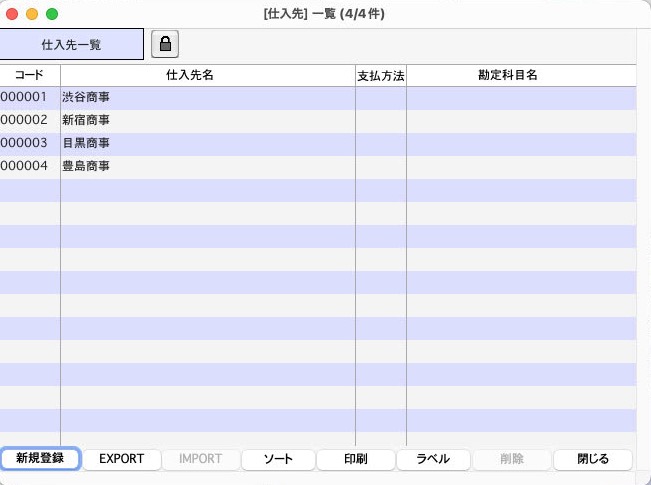
Task: Toggle the padlock lock icon
Action: [165, 44]
